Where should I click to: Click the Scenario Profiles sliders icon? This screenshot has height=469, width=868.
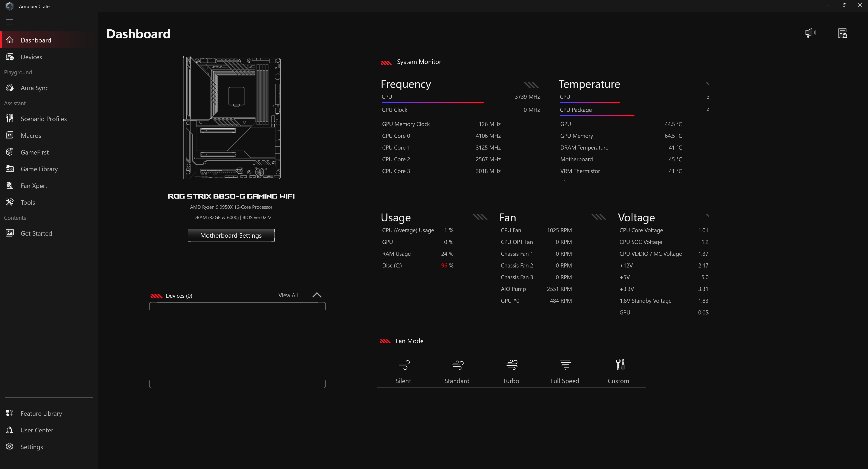click(x=10, y=119)
